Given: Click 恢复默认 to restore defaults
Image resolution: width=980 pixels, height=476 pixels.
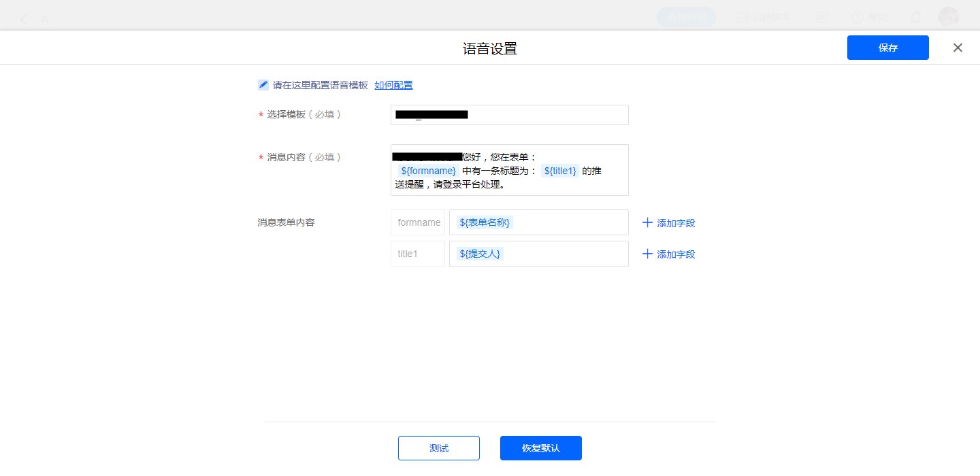Looking at the screenshot, I should coord(541,448).
